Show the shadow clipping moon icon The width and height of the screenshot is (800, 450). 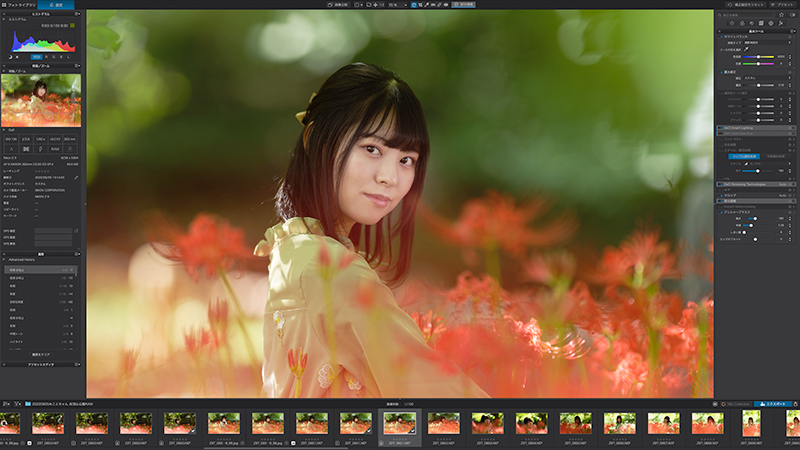[10, 57]
